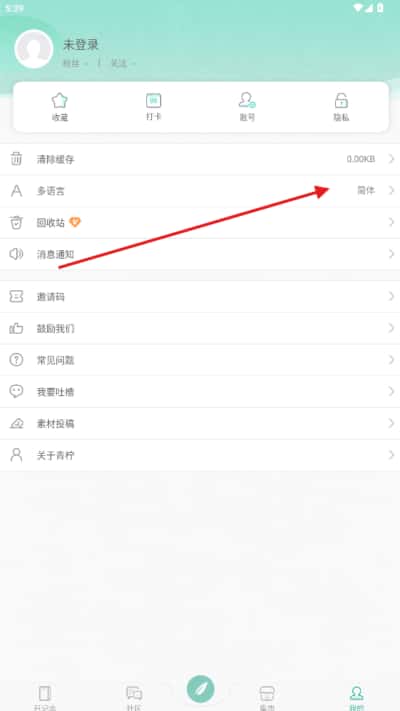Tap the green feather compose button

coord(200,689)
